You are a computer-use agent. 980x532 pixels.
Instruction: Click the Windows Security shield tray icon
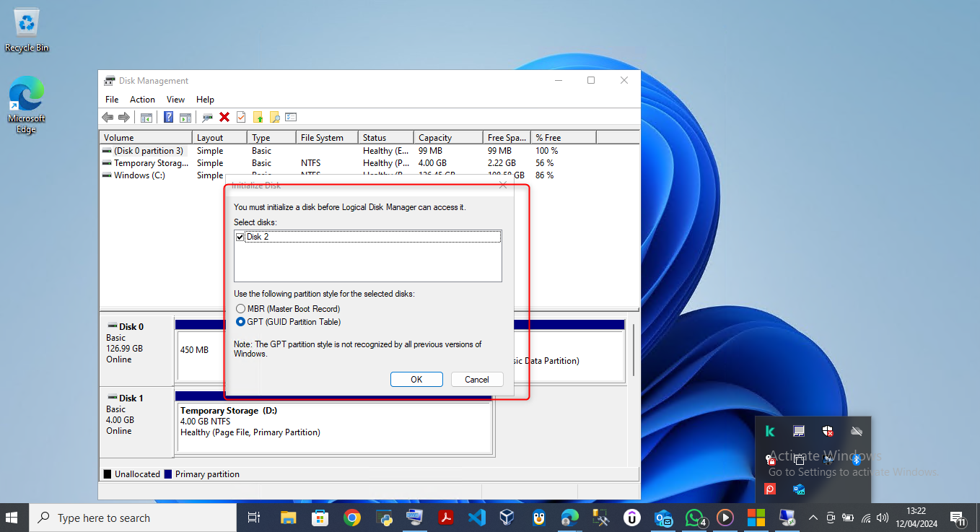828,431
